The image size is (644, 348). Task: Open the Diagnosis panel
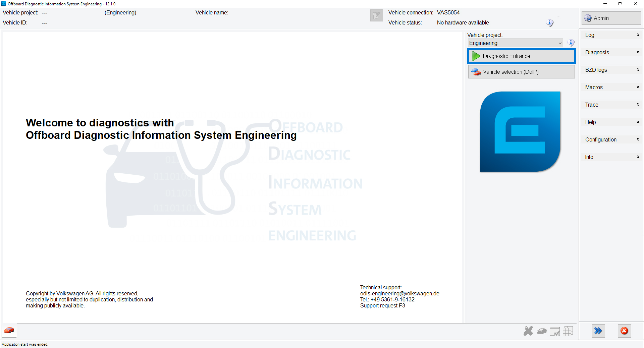611,52
